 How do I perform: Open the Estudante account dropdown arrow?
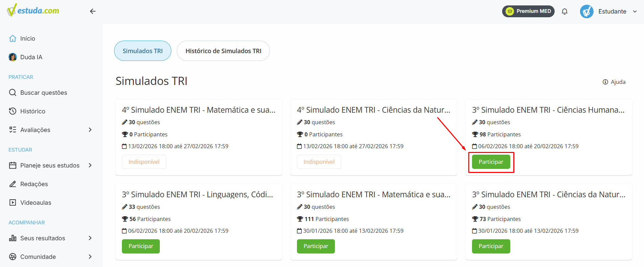pos(635,12)
